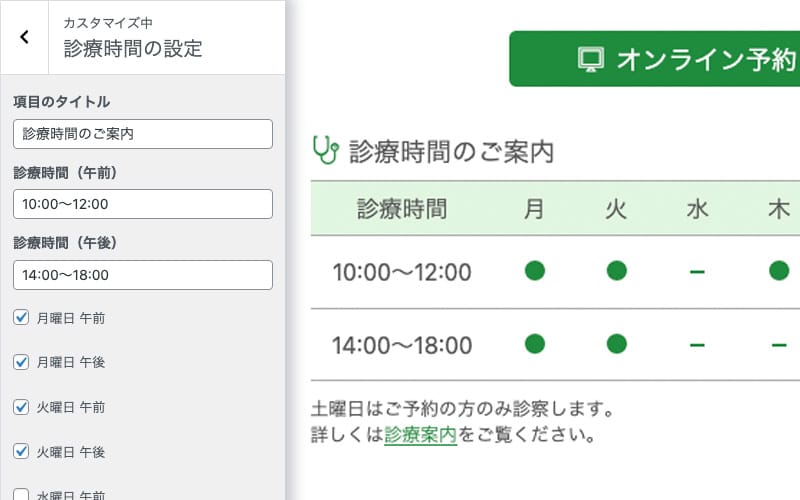Screen dimensions: 800x500
Task: Toggle the 火曜日 午前 checkbox
Action: 21,407
